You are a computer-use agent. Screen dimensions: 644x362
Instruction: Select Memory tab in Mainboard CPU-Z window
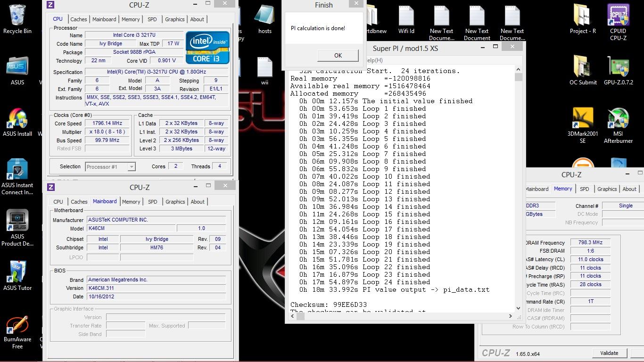131,202
